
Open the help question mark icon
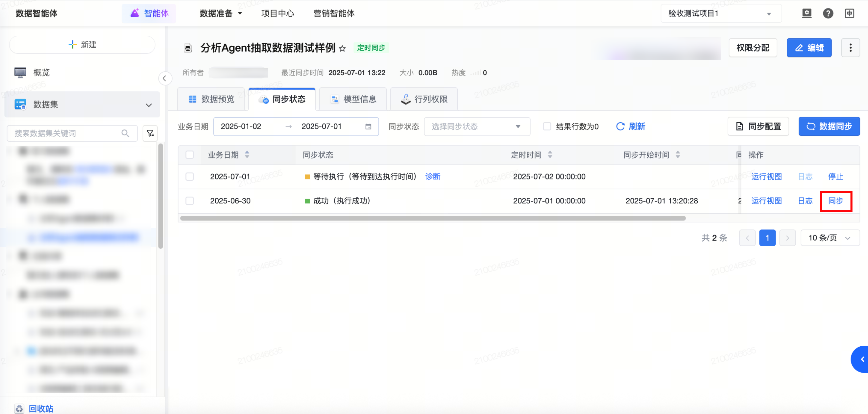coord(828,13)
